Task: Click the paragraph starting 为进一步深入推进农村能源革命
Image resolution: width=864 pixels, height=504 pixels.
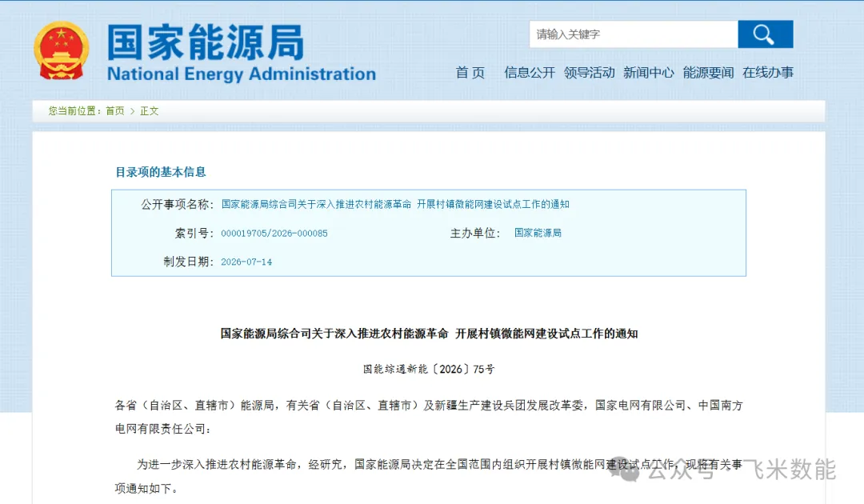Action: (x=429, y=477)
